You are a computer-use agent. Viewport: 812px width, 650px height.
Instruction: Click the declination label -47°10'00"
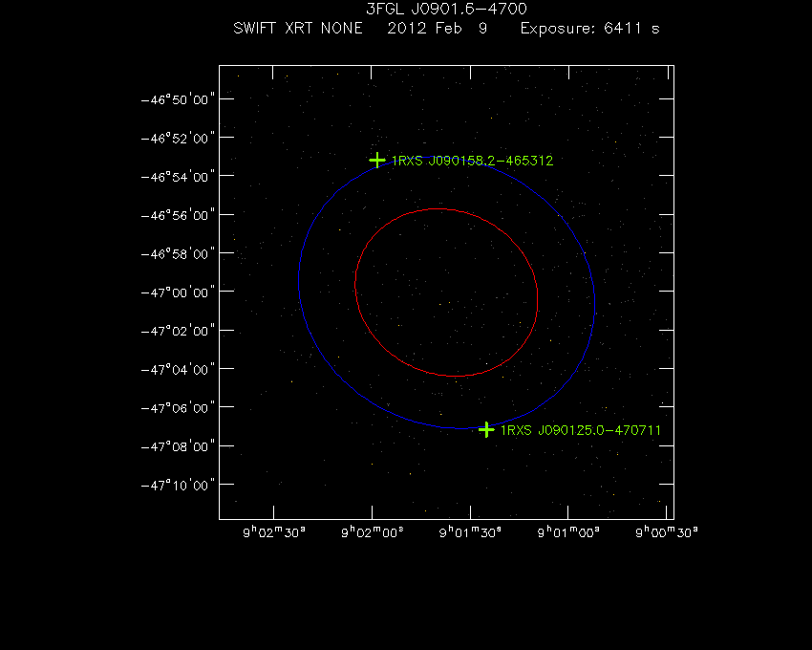(178, 486)
